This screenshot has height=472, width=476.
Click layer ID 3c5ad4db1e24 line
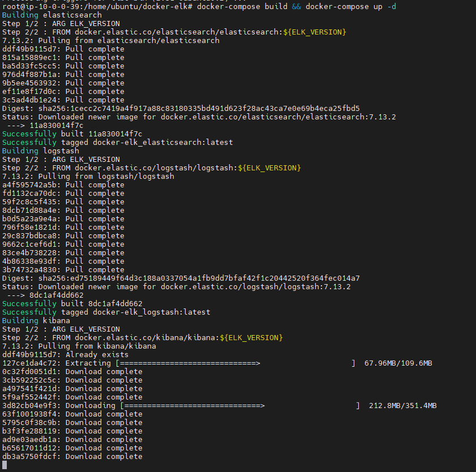[x=63, y=100]
